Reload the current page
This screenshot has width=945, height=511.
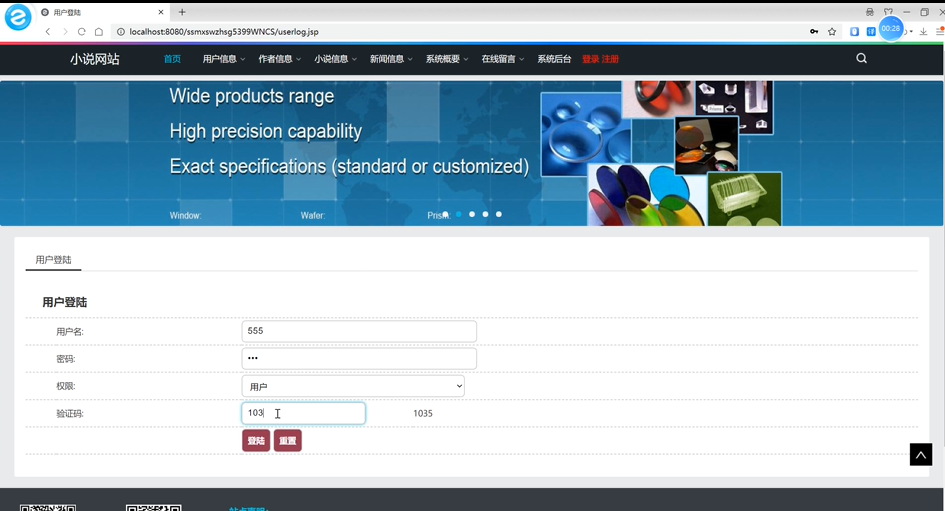pos(81,31)
